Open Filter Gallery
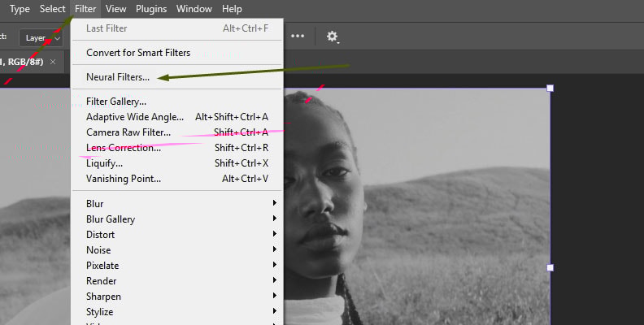644x325 pixels. (x=116, y=102)
